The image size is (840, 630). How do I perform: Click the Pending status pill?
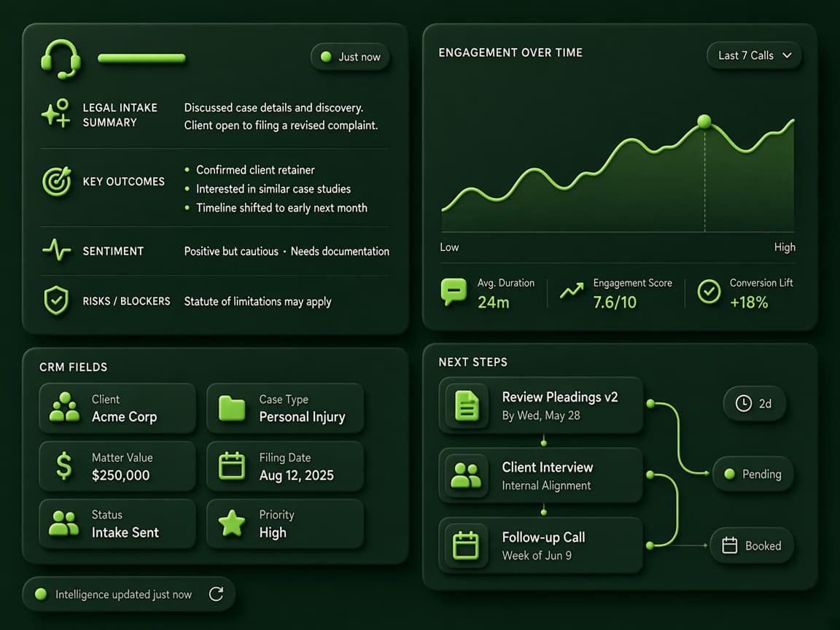(752, 474)
